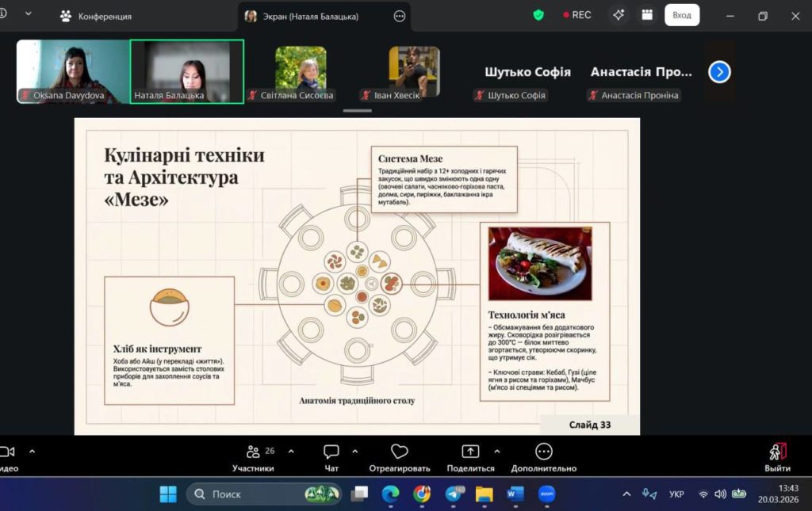Click the green encryption shield icon
The height and width of the screenshot is (511, 812).
tap(538, 15)
